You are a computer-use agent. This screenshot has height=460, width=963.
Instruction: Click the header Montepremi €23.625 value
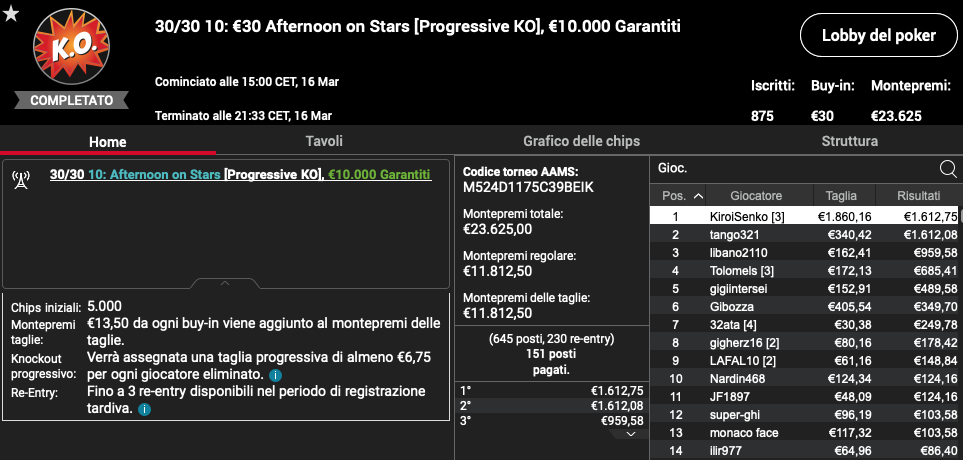896,116
